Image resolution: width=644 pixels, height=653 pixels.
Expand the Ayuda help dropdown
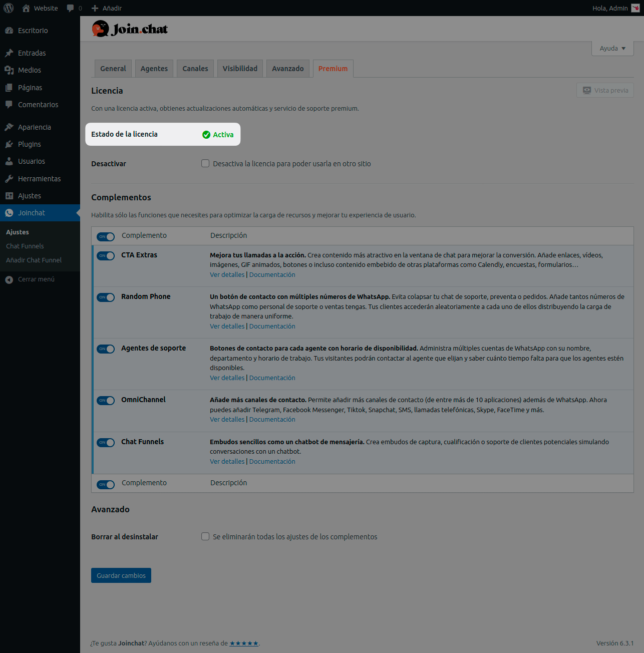click(x=612, y=49)
